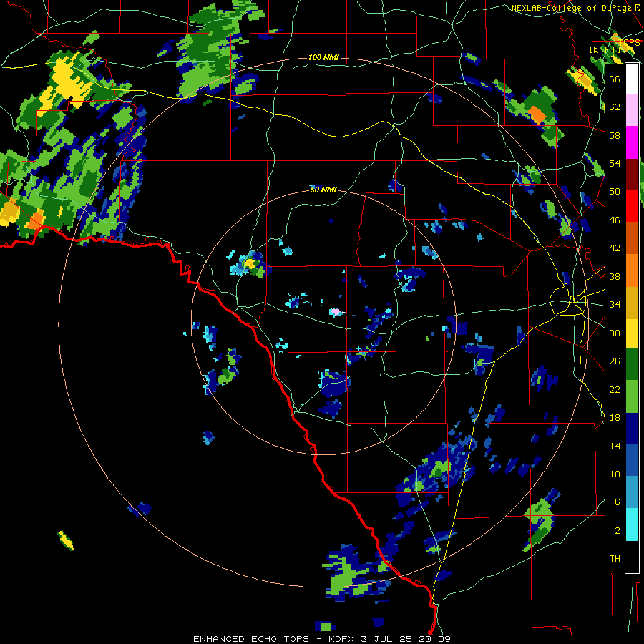Click legend value "14"
Viewport: 644px width, 644px height.
[615, 446]
